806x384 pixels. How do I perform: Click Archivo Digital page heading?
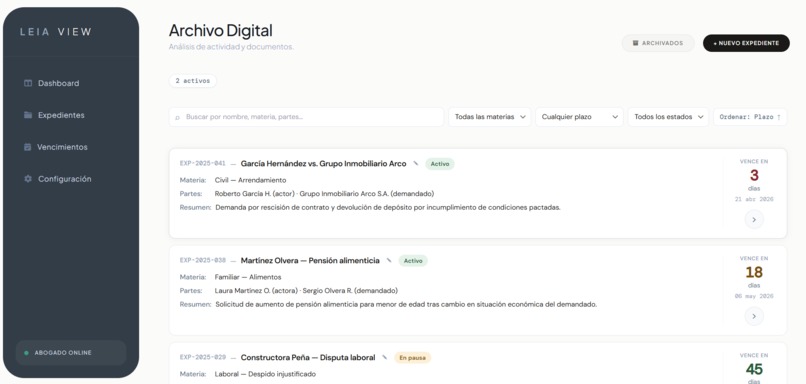click(x=221, y=30)
